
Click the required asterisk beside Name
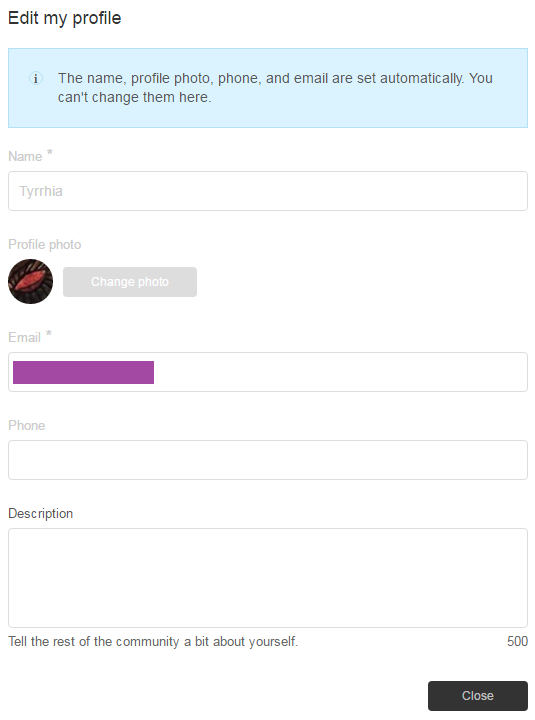tap(50, 152)
